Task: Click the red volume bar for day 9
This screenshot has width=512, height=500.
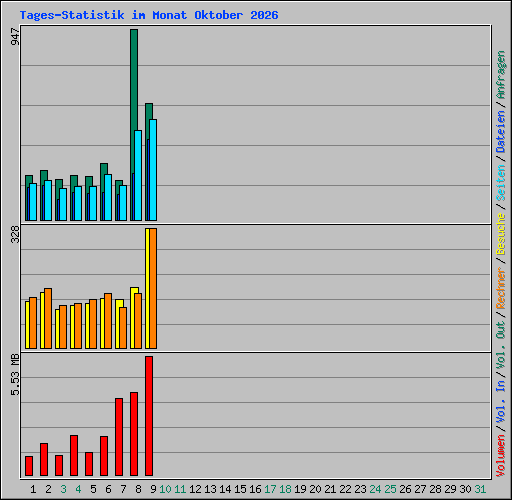Action: [x=149, y=416]
